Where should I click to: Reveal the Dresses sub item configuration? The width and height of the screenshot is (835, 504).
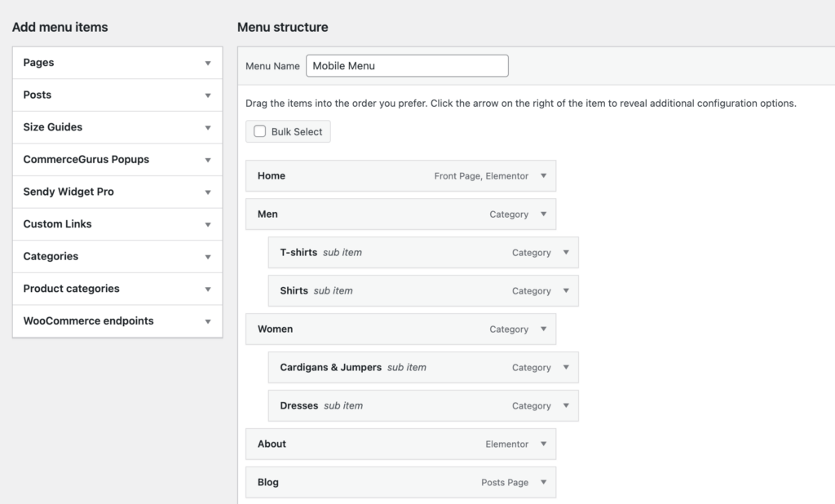point(567,405)
